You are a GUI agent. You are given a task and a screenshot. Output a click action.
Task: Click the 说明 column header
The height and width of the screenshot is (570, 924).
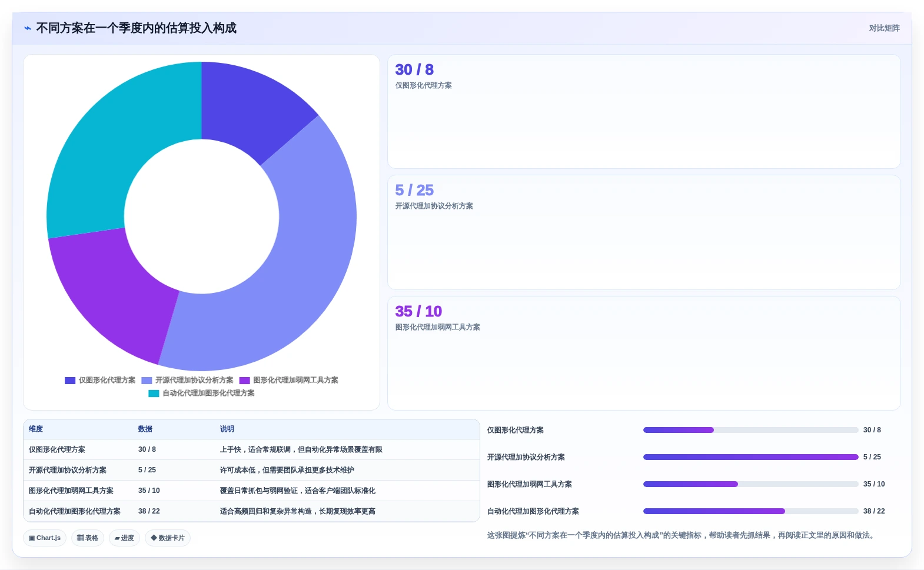coord(227,429)
